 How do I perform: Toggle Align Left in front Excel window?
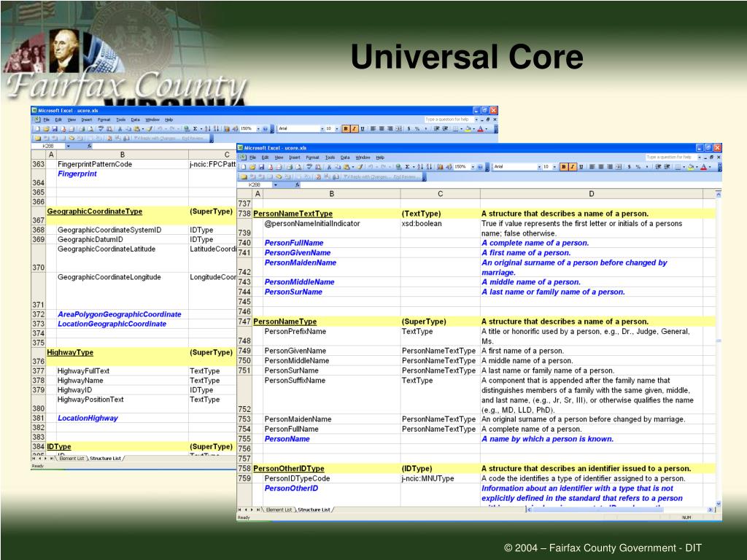pyautogui.click(x=592, y=167)
